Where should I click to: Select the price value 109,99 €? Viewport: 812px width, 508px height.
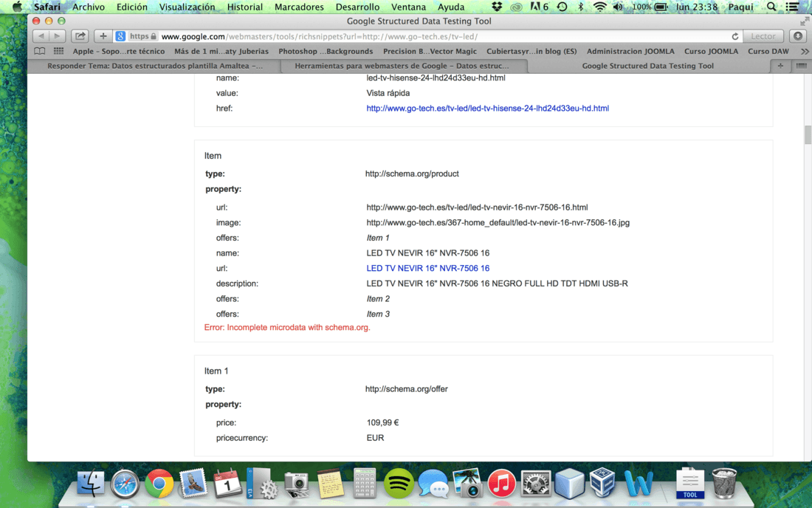pyautogui.click(x=382, y=422)
